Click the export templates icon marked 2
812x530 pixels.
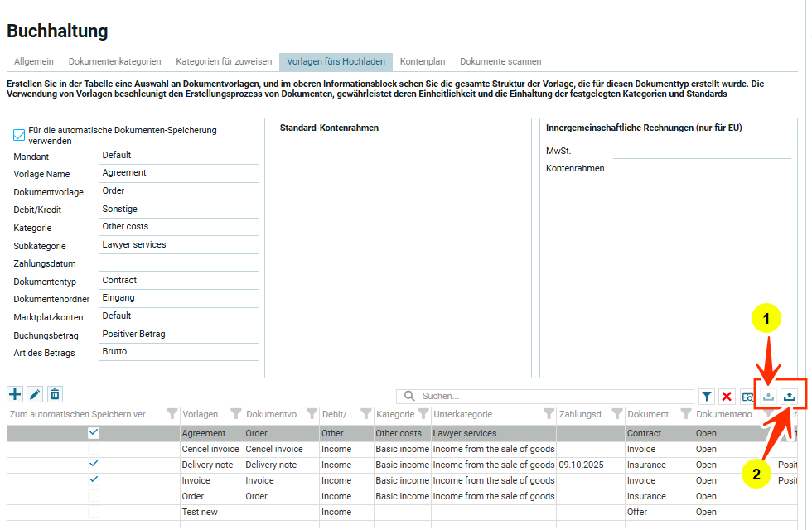[790, 397]
